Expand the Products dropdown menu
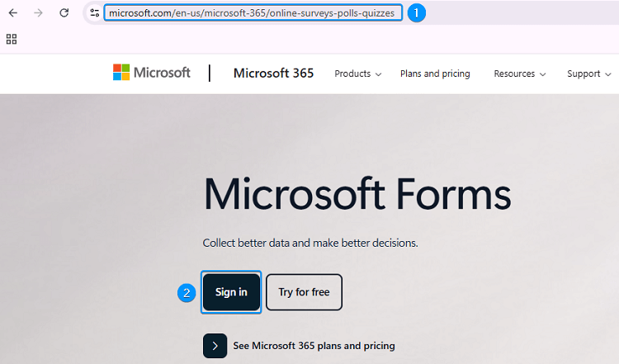 [357, 73]
